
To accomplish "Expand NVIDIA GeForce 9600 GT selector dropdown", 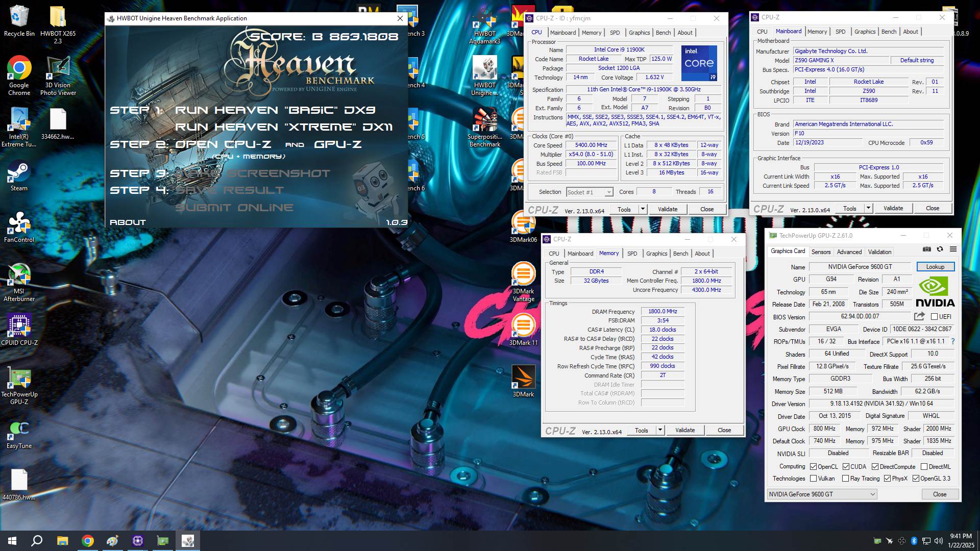I will (x=822, y=494).
